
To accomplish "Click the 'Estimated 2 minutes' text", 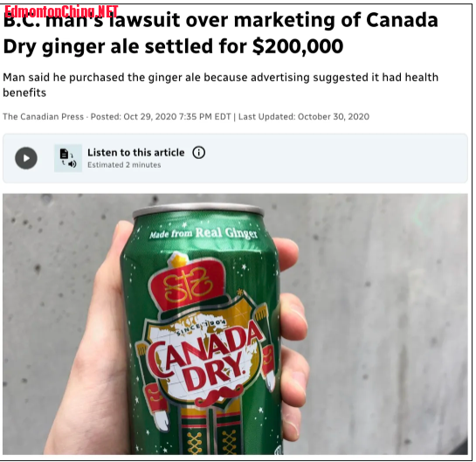I will (124, 165).
